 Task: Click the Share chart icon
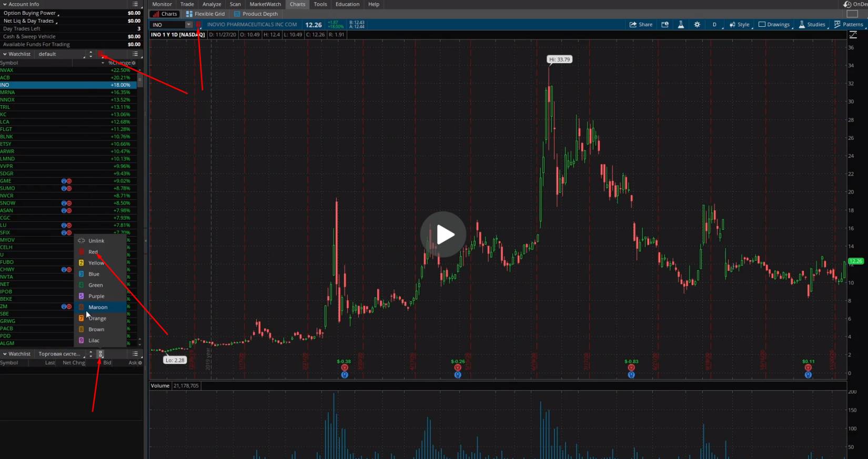coord(641,25)
